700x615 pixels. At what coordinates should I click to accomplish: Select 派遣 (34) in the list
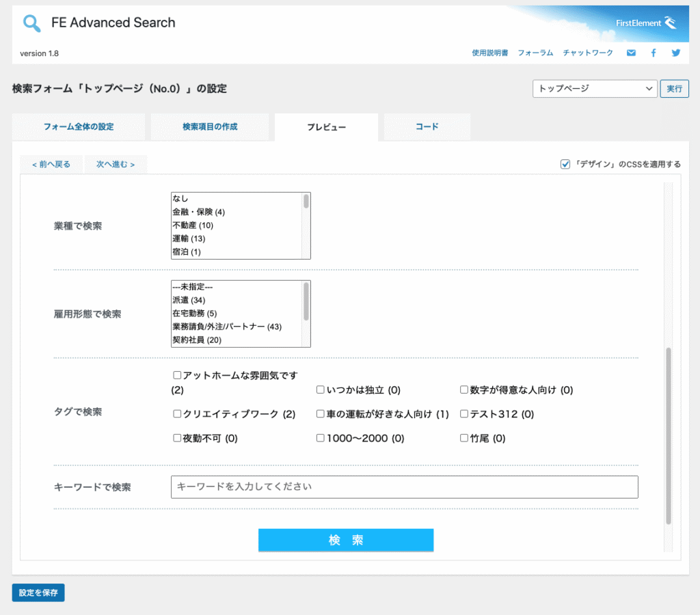(x=237, y=300)
